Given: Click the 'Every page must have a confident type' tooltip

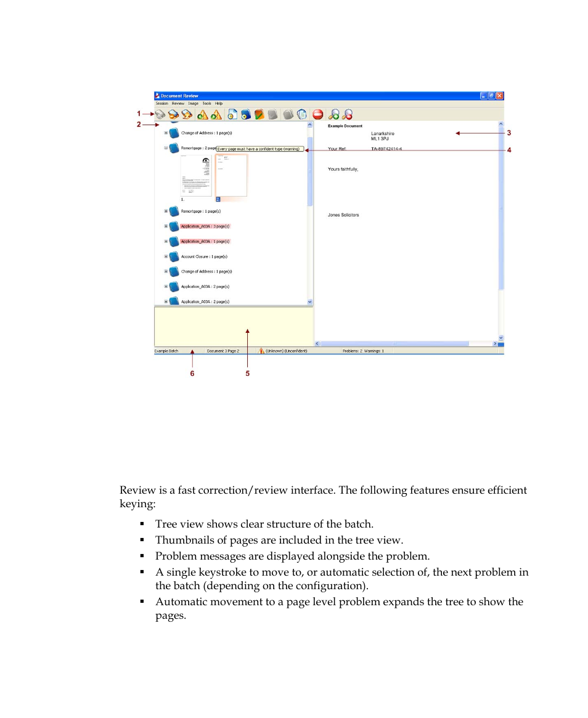Looking at the screenshot, I should point(259,149).
